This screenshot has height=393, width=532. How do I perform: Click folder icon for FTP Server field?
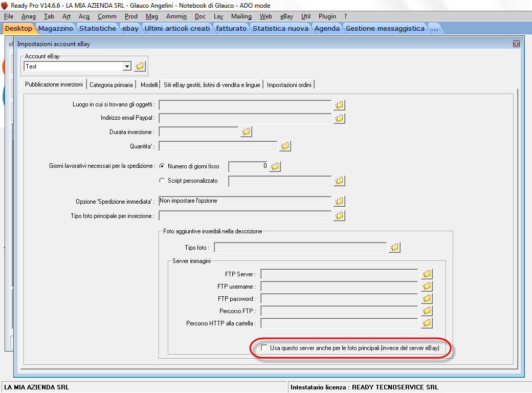click(x=427, y=274)
